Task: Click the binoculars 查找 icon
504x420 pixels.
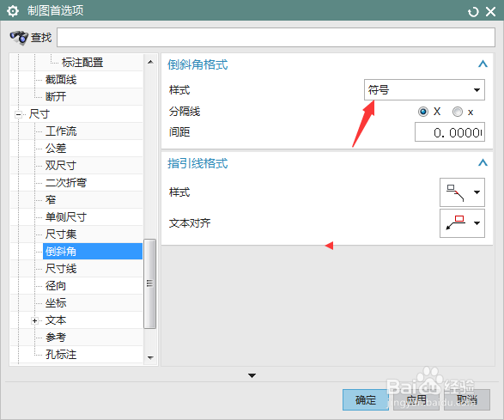Action: pos(19,38)
